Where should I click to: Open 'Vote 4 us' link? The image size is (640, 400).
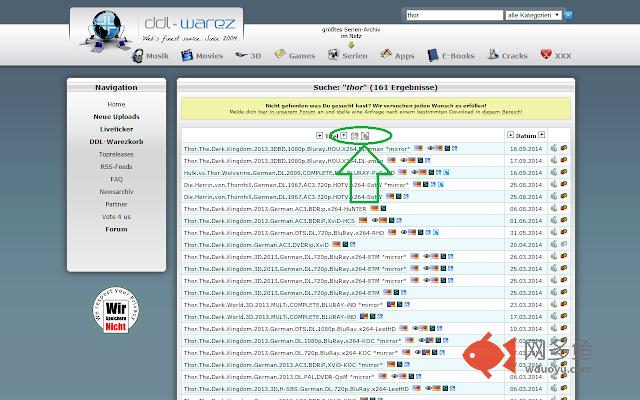coord(116,217)
